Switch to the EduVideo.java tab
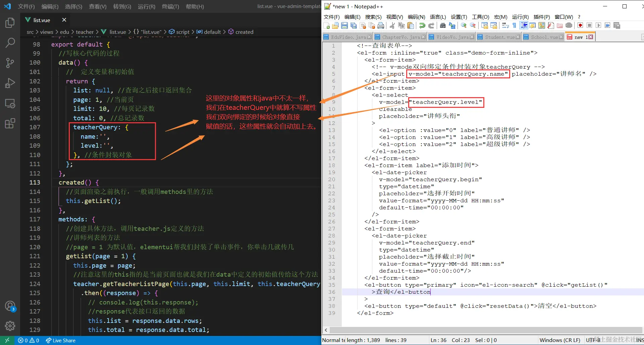Screen dimensions: 644x345 (x=347, y=37)
